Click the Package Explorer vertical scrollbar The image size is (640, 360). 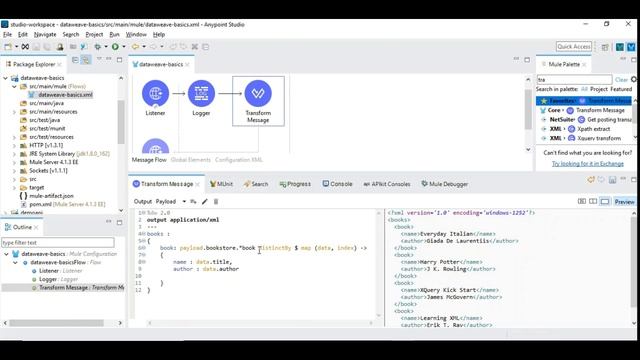[x=121, y=122]
